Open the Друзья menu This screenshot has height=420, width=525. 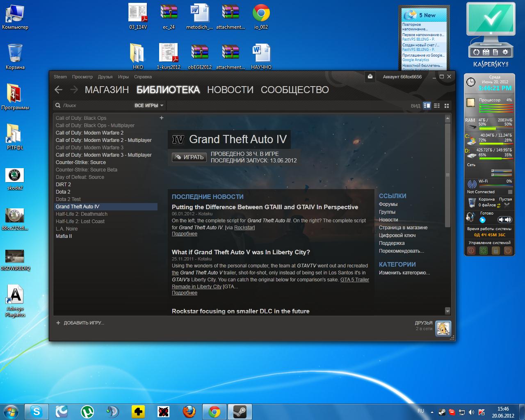pos(105,77)
